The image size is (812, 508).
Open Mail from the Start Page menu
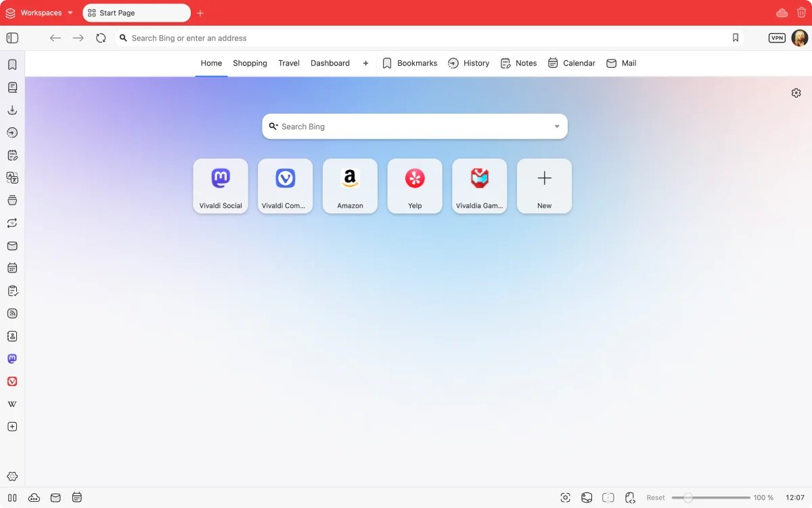tap(621, 63)
